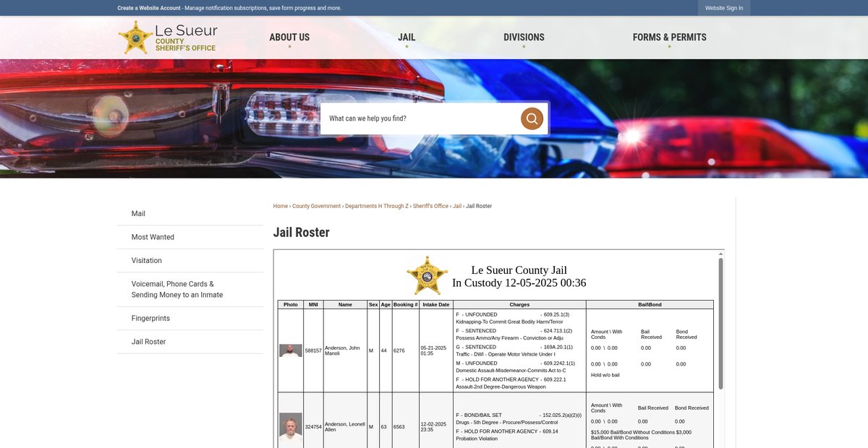Open the Divisions menu
Viewport: 868px width, 448px height.
524,38
